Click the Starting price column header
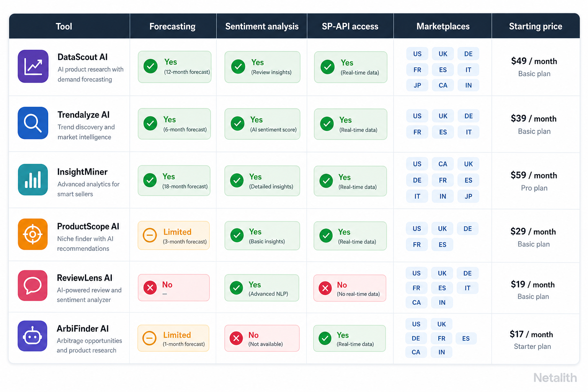The width and height of the screenshot is (588, 392). click(536, 26)
